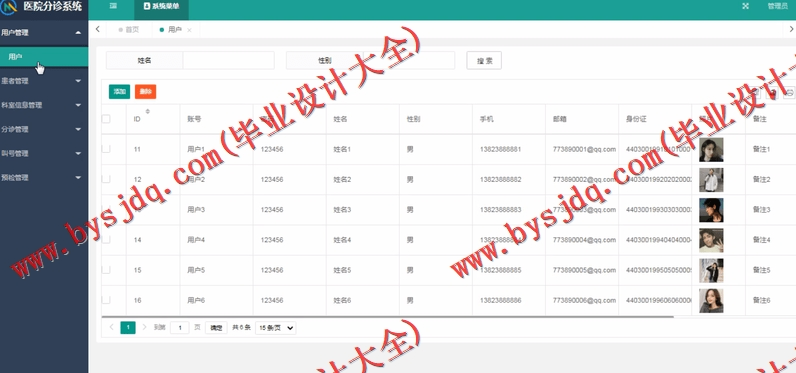Click email 773890004@qq.com
This screenshot has height=373, width=796.
584,240
